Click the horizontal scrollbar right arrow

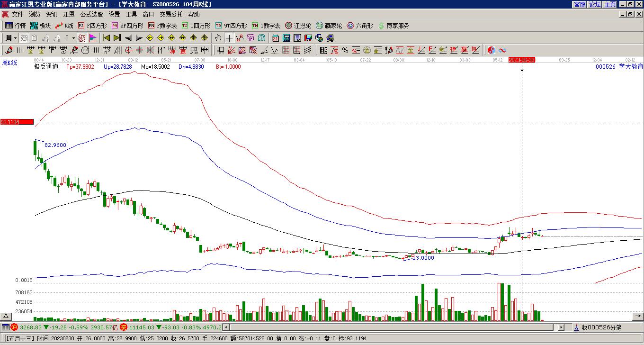pos(561,327)
